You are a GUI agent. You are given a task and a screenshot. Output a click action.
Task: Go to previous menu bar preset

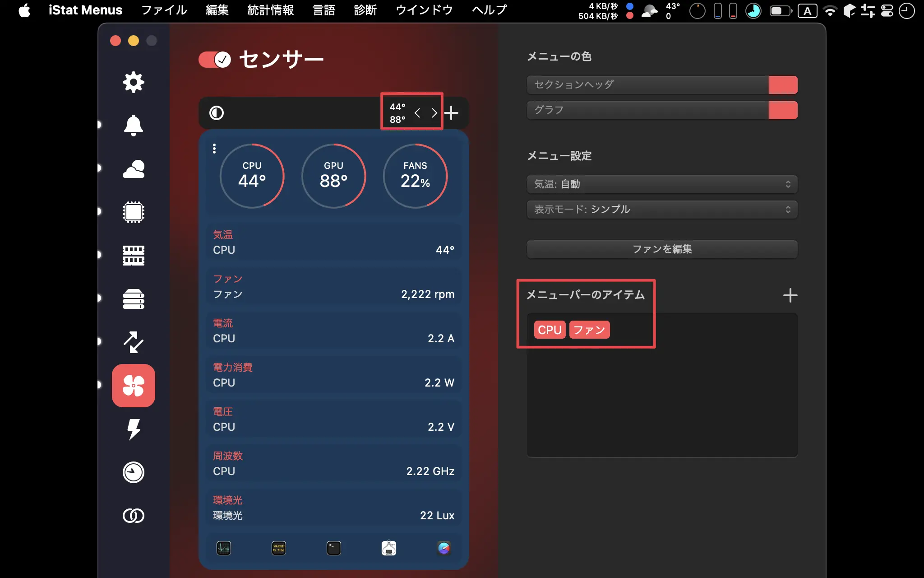pos(417,113)
